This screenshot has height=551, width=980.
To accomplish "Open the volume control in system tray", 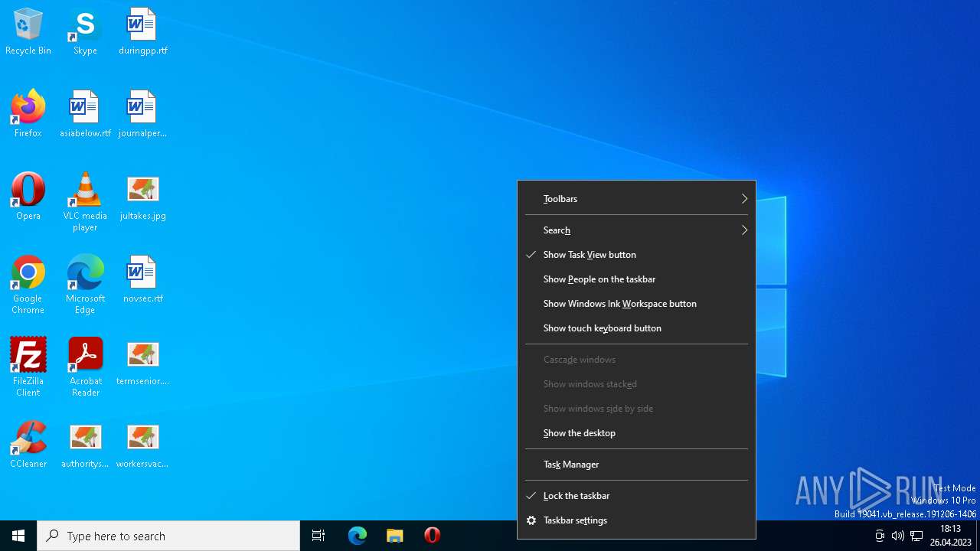I will pyautogui.click(x=898, y=536).
